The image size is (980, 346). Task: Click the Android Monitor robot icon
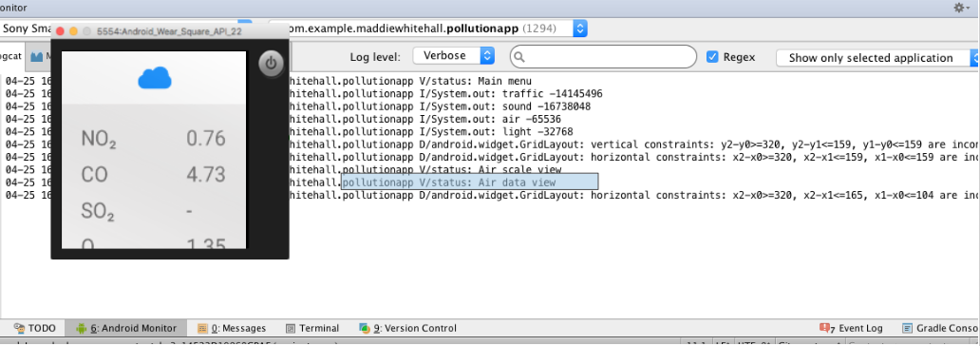click(x=82, y=328)
